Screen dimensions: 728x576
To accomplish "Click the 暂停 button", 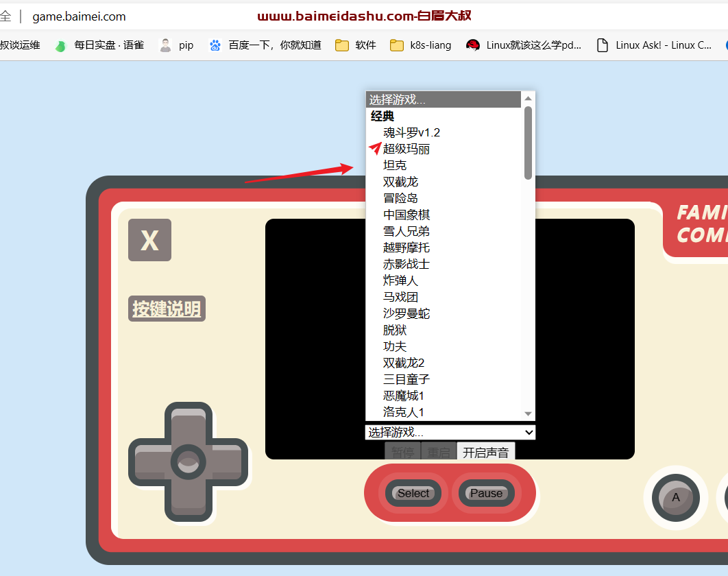I will click(x=402, y=453).
